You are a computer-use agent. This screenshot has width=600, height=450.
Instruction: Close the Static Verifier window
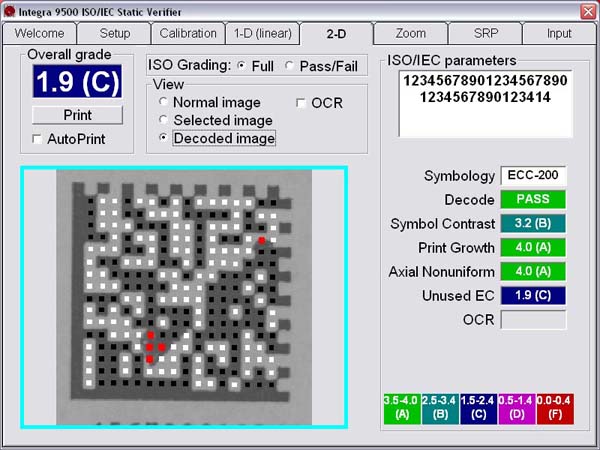click(586, 10)
